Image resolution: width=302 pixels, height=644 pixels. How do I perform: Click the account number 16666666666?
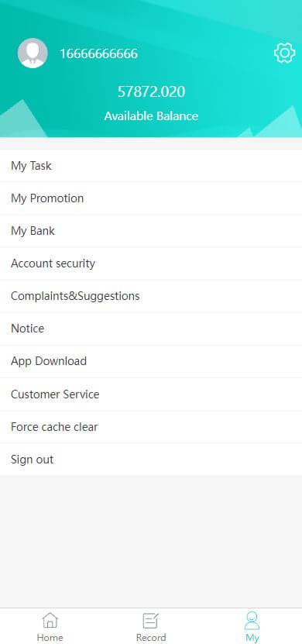tap(99, 53)
